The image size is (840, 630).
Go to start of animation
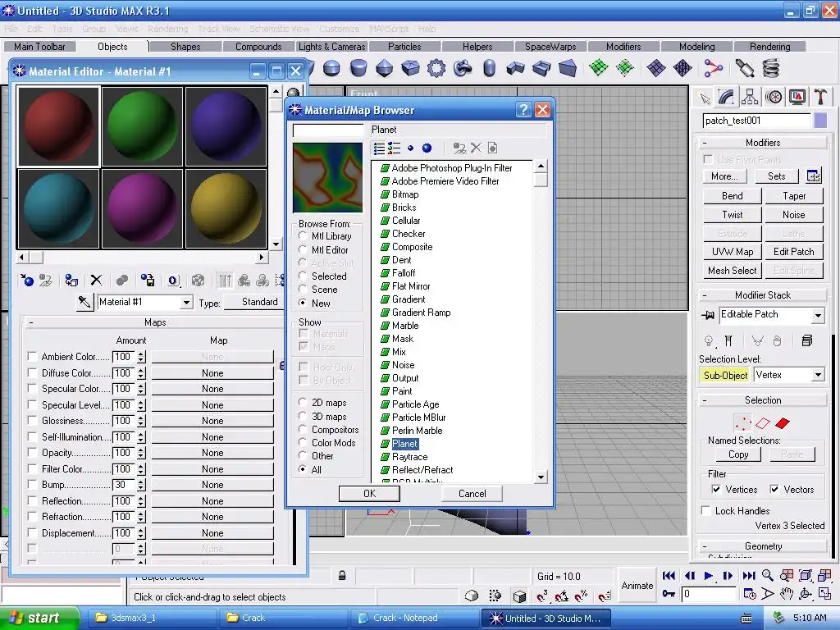669,576
